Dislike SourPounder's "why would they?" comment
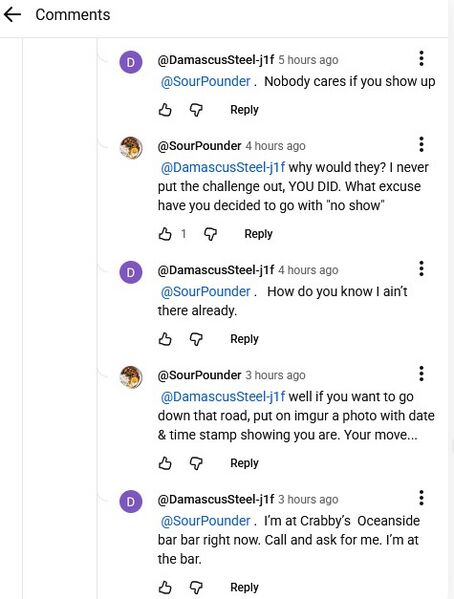This screenshot has width=454, height=599. [210, 234]
